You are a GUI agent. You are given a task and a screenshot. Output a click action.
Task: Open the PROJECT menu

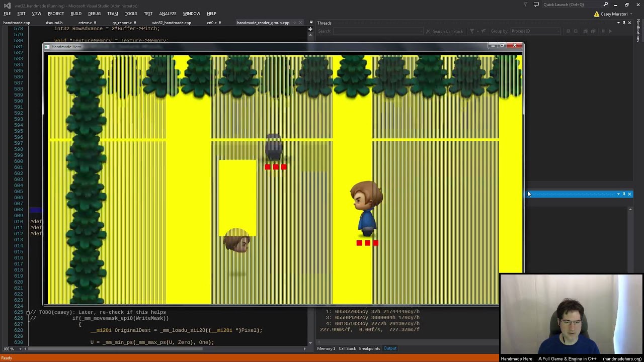[x=56, y=14]
